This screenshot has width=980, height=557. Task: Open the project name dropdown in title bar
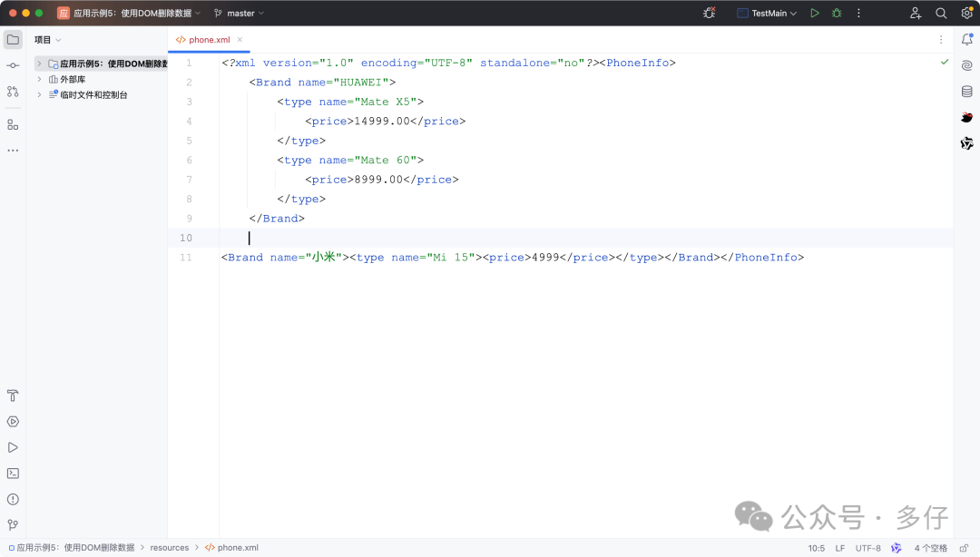tap(130, 13)
